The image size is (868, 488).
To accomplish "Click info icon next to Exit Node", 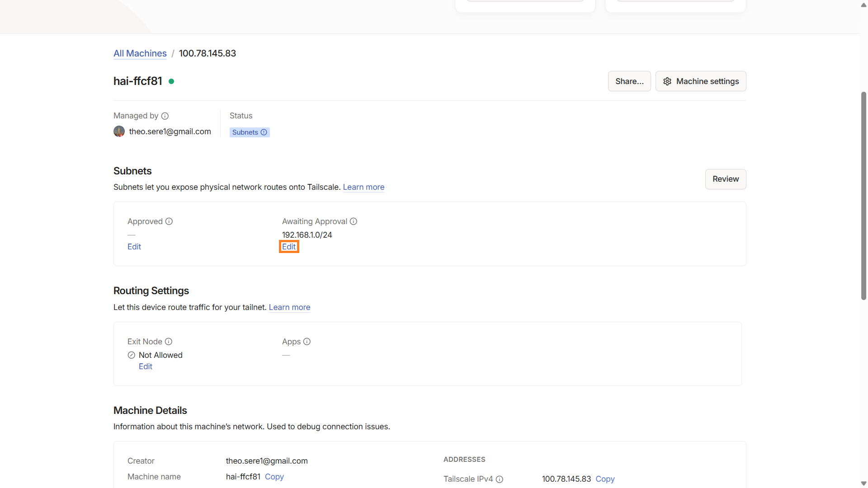I will (169, 342).
